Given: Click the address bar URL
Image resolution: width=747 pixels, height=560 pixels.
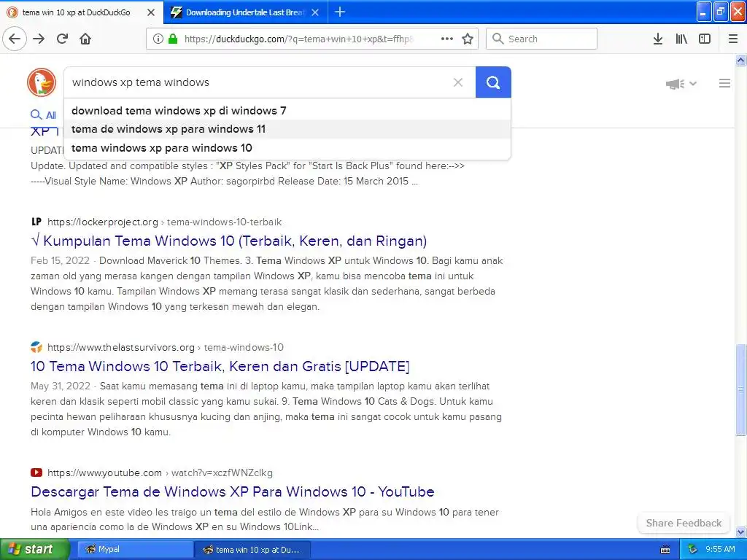Looking at the screenshot, I should pos(298,39).
